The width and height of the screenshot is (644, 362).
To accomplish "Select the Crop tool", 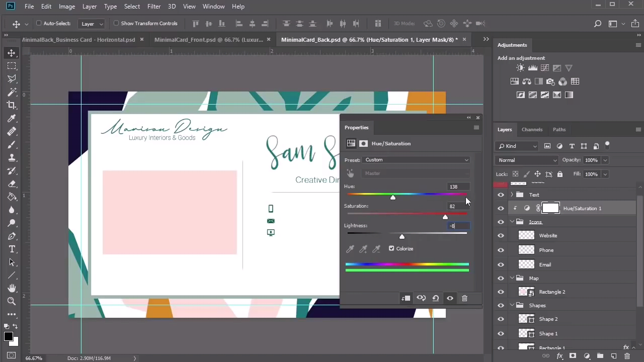I will coord(12,105).
